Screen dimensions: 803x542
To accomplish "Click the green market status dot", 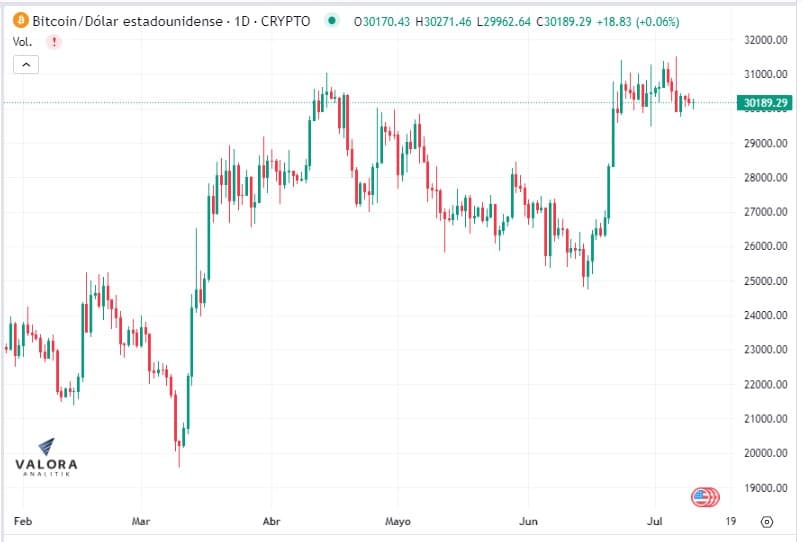I will point(331,21).
